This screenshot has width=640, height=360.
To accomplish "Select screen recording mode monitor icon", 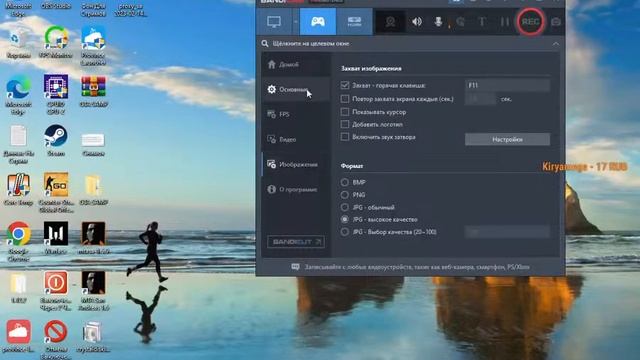I will click(x=274, y=22).
